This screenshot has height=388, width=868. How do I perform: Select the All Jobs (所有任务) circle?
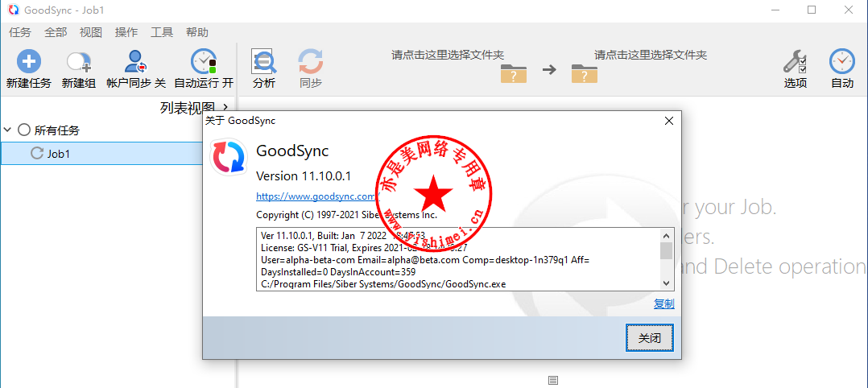24,130
